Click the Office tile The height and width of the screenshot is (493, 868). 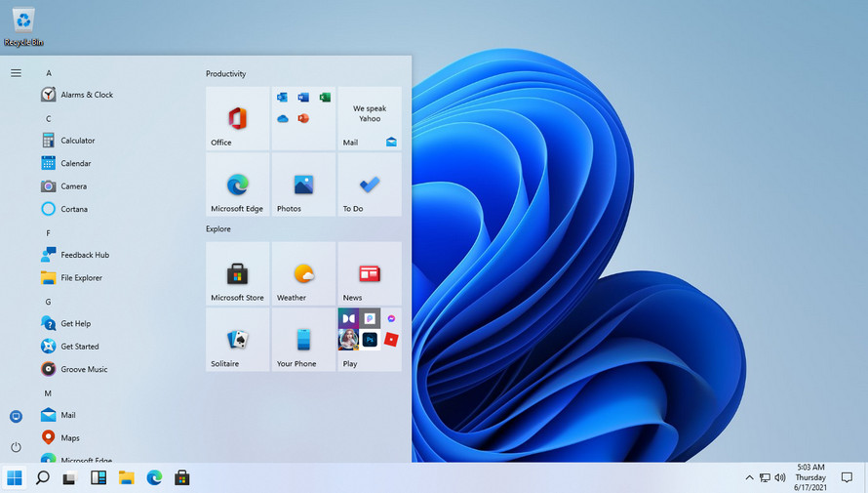(x=238, y=118)
